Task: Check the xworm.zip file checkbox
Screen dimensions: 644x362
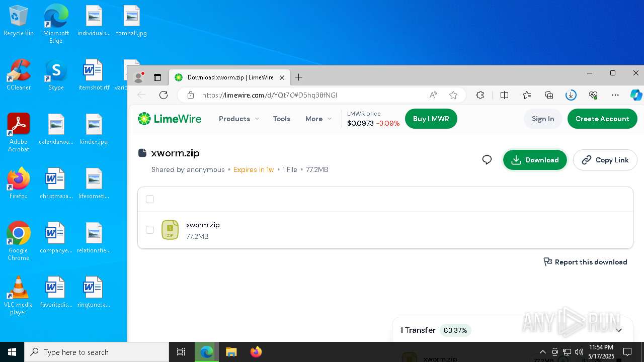Action: pyautogui.click(x=150, y=230)
